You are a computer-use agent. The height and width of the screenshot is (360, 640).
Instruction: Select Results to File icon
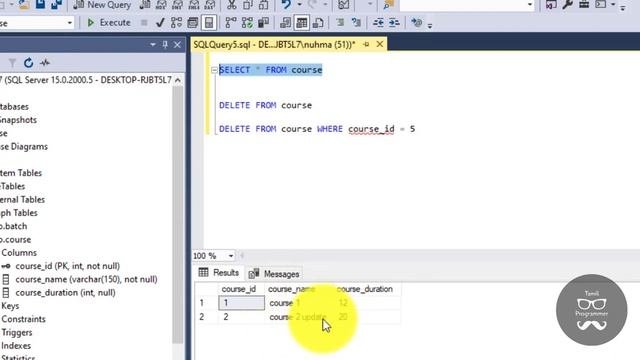318,23
